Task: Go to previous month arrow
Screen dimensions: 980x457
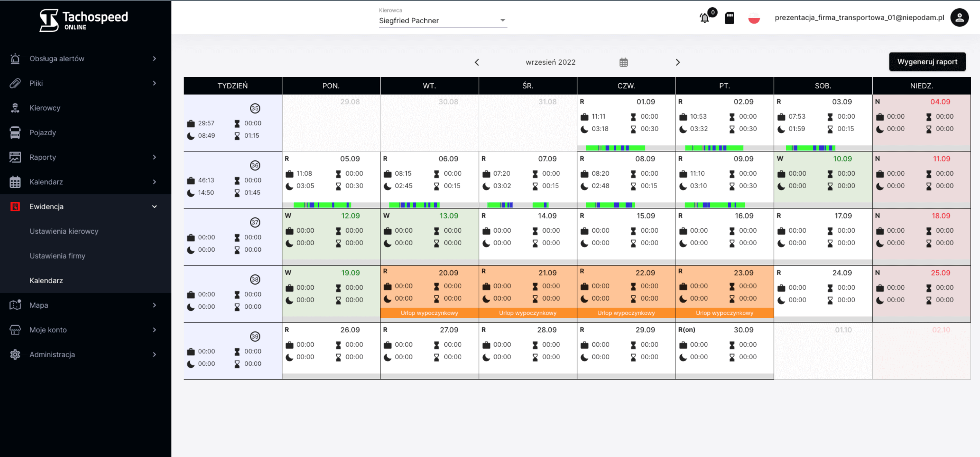Action: (x=477, y=62)
